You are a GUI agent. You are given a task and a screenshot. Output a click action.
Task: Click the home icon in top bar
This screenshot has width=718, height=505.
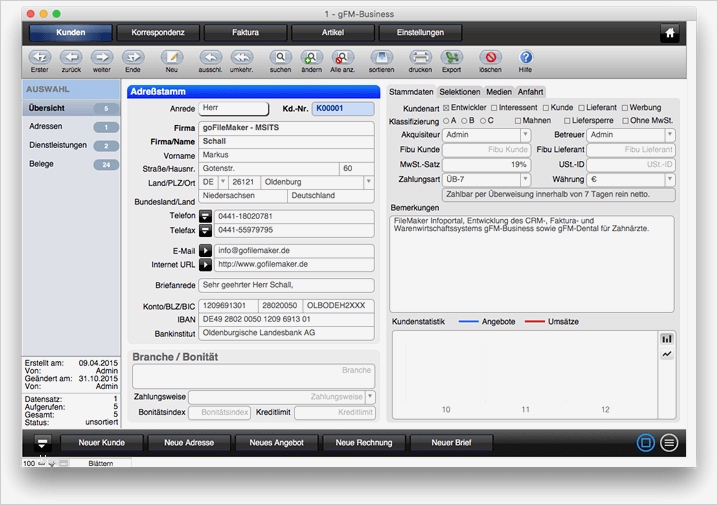click(x=669, y=33)
